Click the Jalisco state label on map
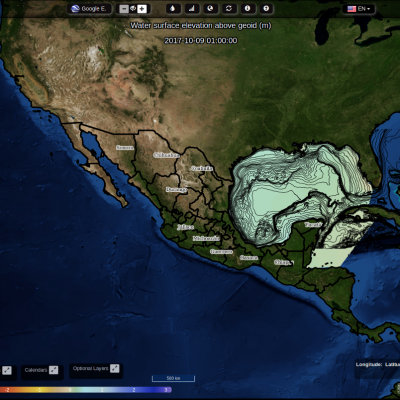 pos(185,227)
